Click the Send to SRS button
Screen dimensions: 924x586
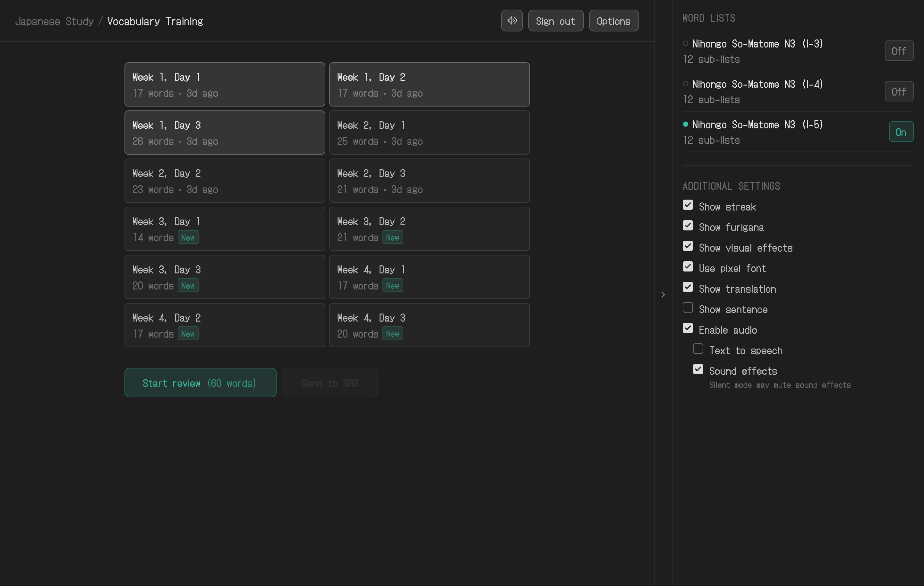[x=330, y=383]
